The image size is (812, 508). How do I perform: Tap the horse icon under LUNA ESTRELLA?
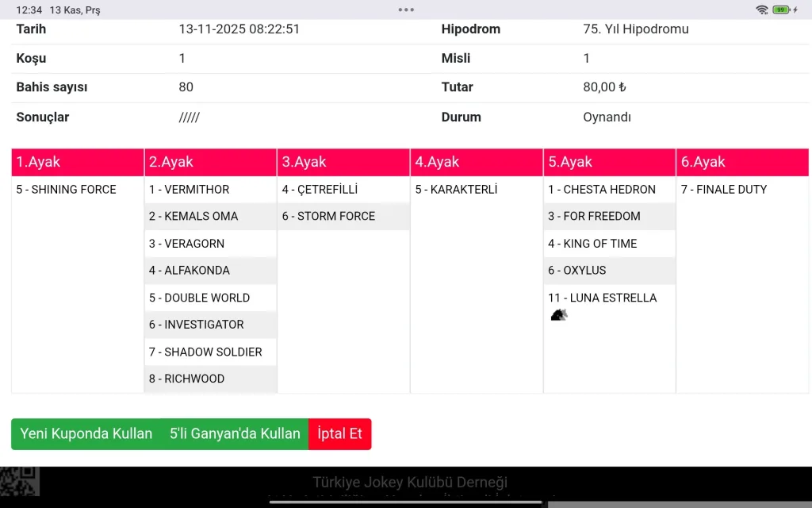(559, 314)
